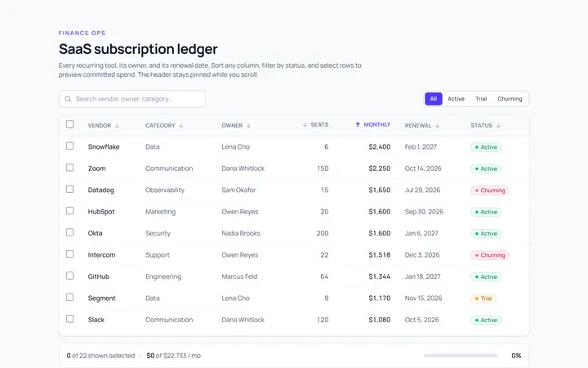Sort by the Seats column header
The image size is (588, 368).
tap(315, 124)
